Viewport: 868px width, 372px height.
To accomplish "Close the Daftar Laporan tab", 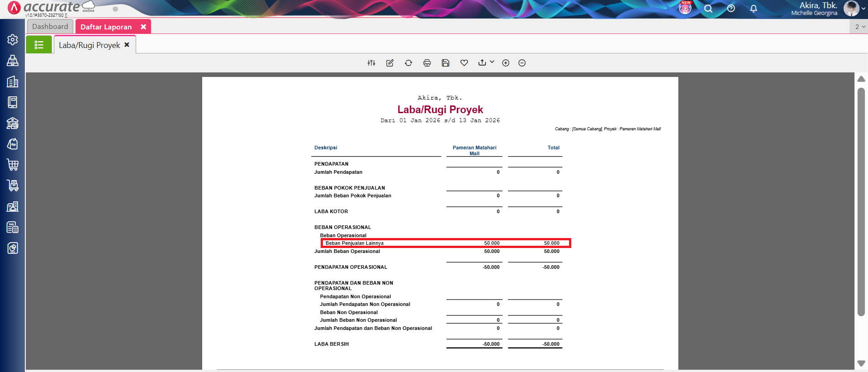I will 143,27.
